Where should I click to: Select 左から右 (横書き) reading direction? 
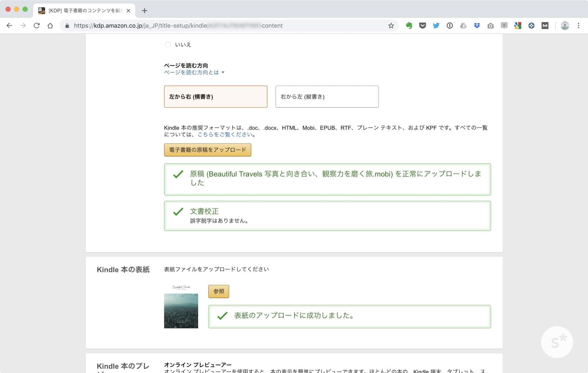[216, 96]
